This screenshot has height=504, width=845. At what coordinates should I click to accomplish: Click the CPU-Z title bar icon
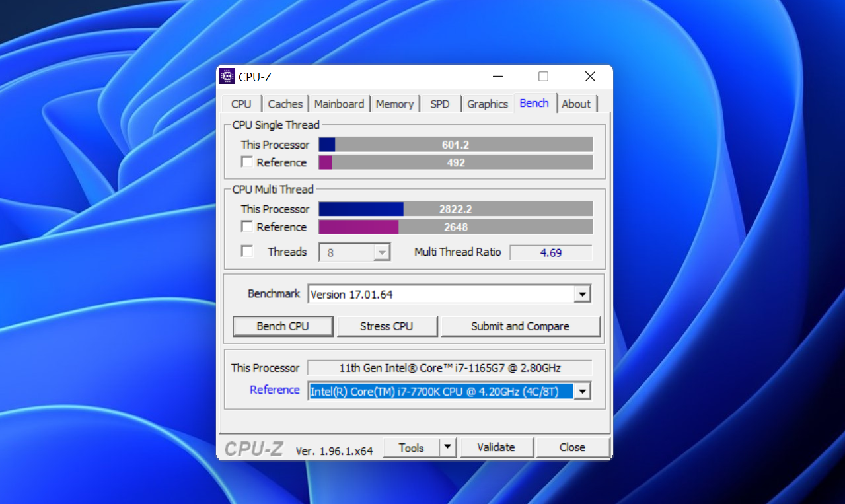click(x=227, y=77)
